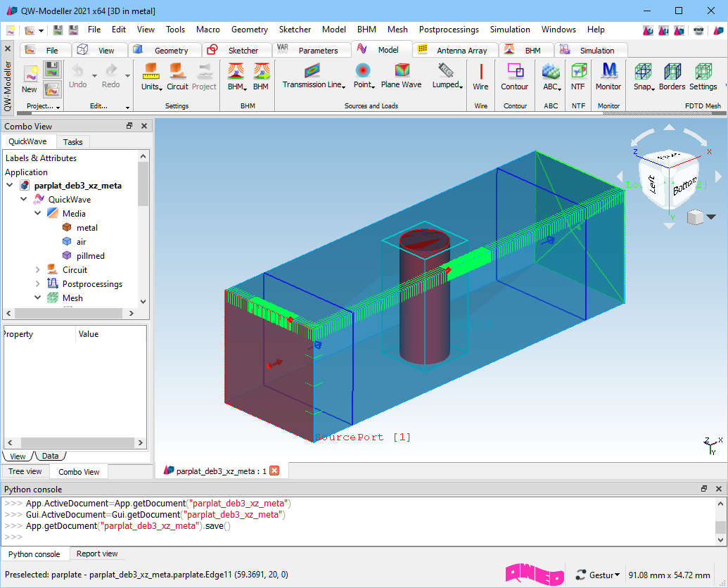The width and height of the screenshot is (728, 588).
Task: Click the SourcePort [1] label in viewport
Action: coord(363,437)
